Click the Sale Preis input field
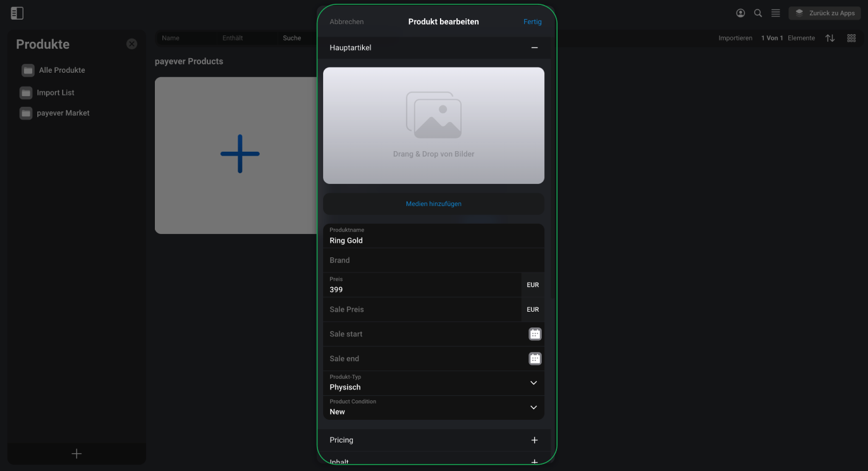 [422, 310]
